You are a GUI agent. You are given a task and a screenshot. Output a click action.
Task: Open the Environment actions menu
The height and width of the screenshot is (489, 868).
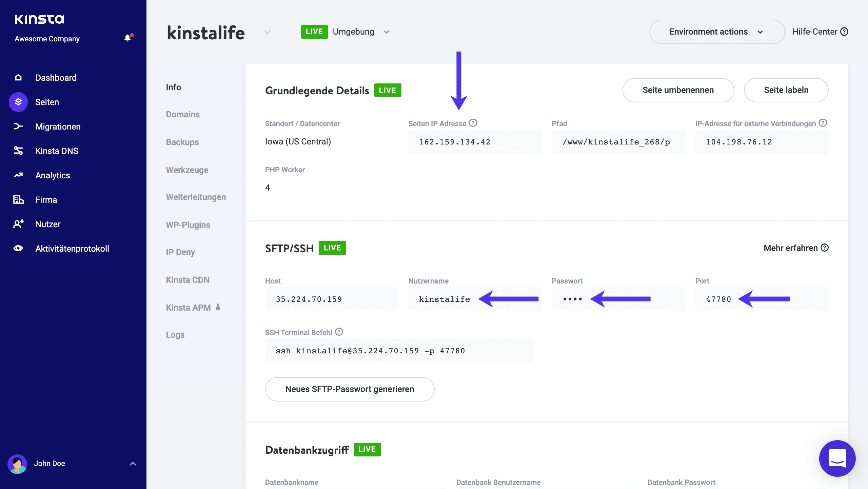pyautogui.click(x=716, y=32)
